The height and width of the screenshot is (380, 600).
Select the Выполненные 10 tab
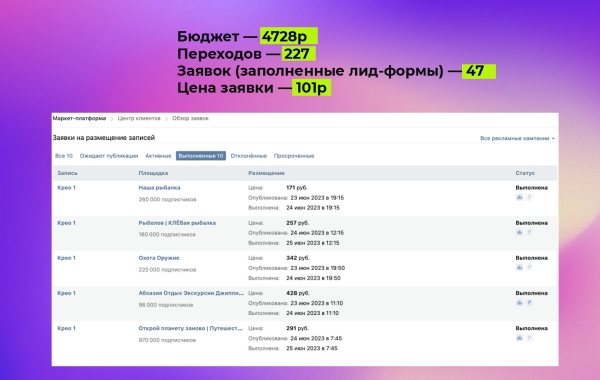(201, 156)
